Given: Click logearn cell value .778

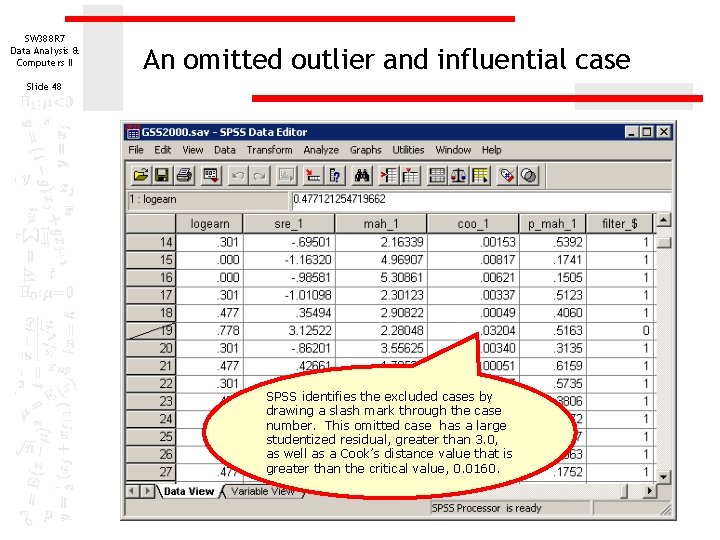Looking at the screenshot, I should click(209, 331).
